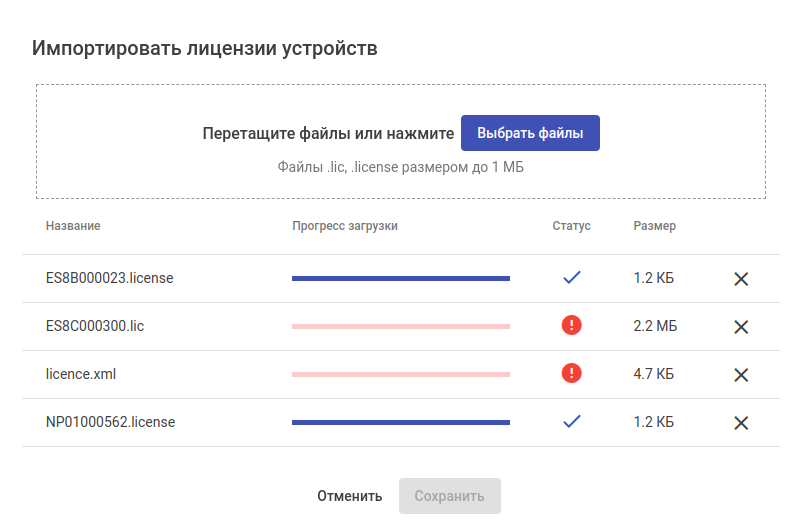Viewport: 802px width, 526px height.
Task: Click the ES8B000023.license progress bar
Action: (x=400, y=278)
